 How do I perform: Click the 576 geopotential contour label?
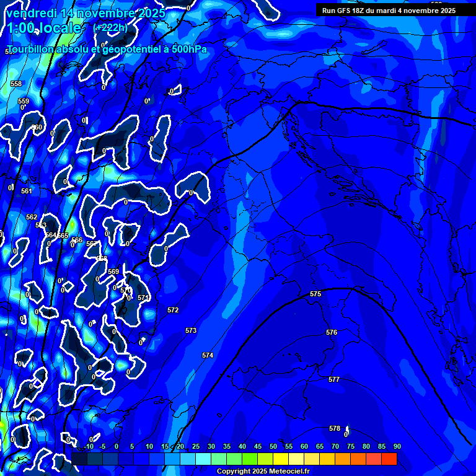tap(332, 333)
